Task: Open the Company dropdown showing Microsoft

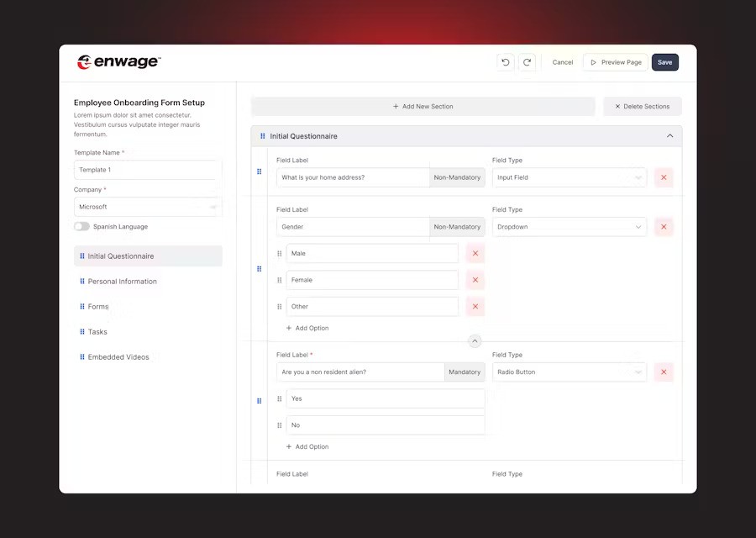Action: (148, 207)
